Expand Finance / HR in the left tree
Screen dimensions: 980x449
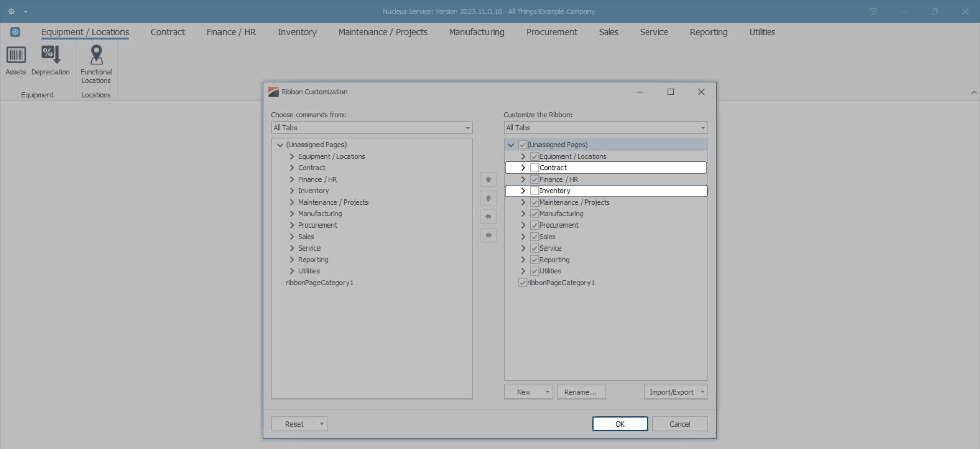(292, 180)
